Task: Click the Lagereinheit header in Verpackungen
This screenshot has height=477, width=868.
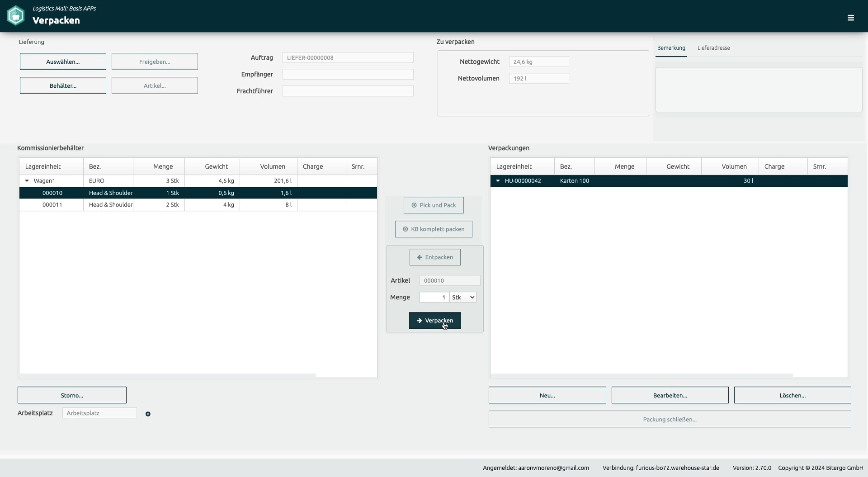Action: [523, 166]
